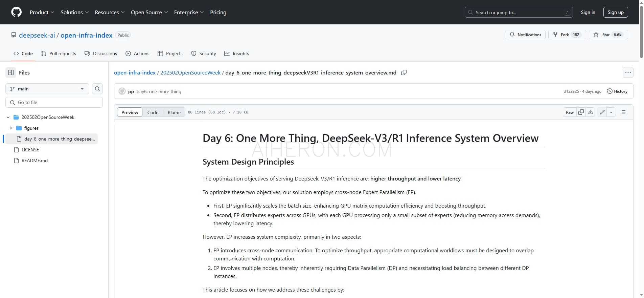Click the Sign up button
This screenshot has width=644, height=298.
click(x=616, y=12)
